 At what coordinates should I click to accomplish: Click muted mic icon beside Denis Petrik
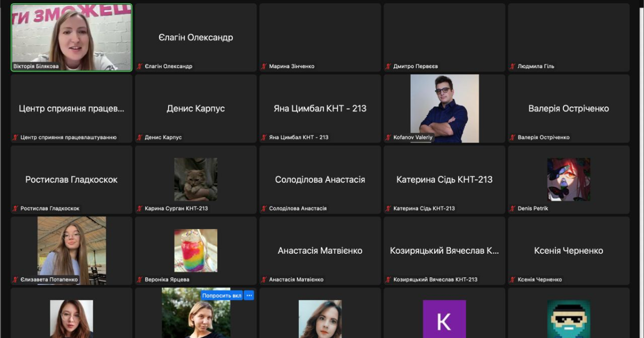513,208
